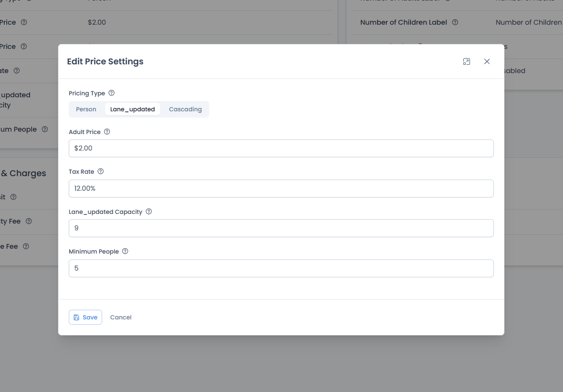Click the floppy disk icon in Save button

pyautogui.click(x=76, y=317)
